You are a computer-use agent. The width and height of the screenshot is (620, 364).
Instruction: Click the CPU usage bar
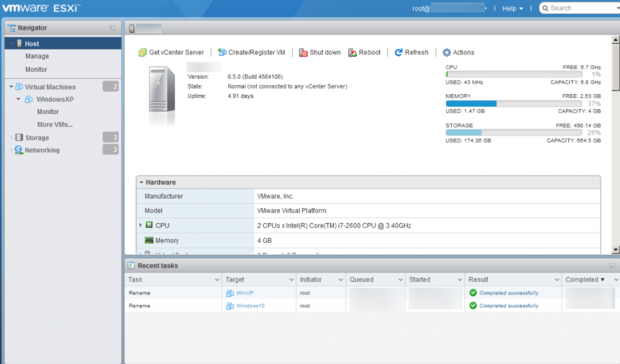click(x=514, y=74)
